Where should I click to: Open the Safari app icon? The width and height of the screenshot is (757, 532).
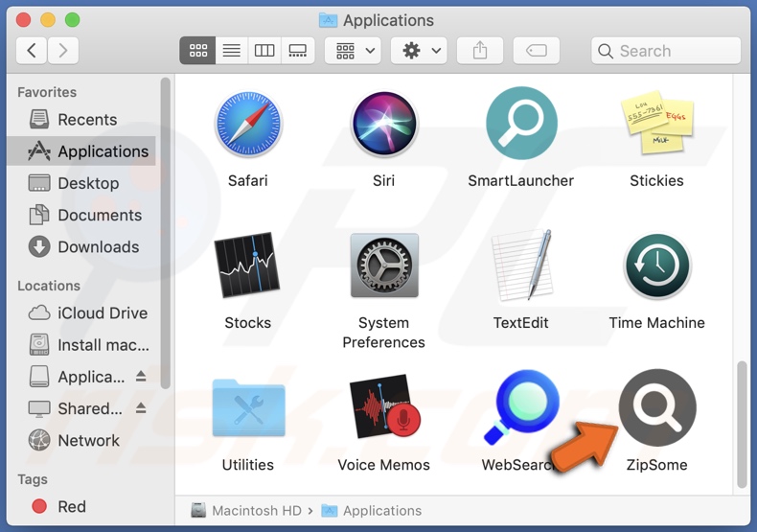point(247,125)
